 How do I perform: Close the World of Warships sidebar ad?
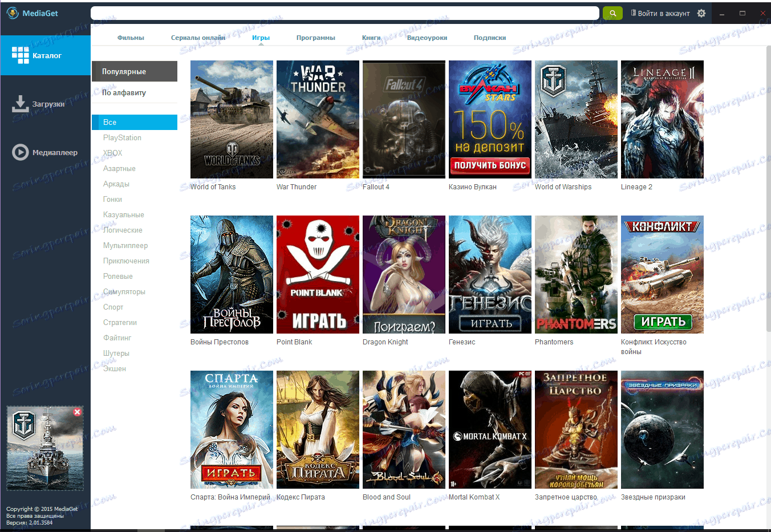click(x=78, y=412)
